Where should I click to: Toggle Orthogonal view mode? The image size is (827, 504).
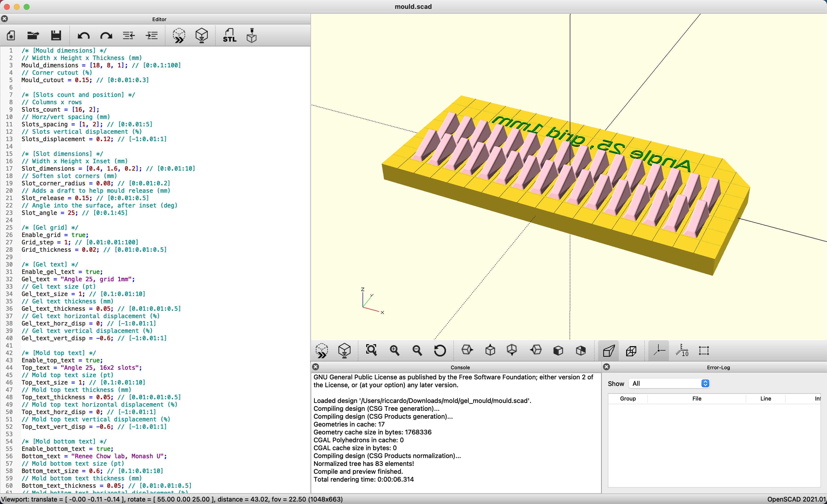click(631, 350)
